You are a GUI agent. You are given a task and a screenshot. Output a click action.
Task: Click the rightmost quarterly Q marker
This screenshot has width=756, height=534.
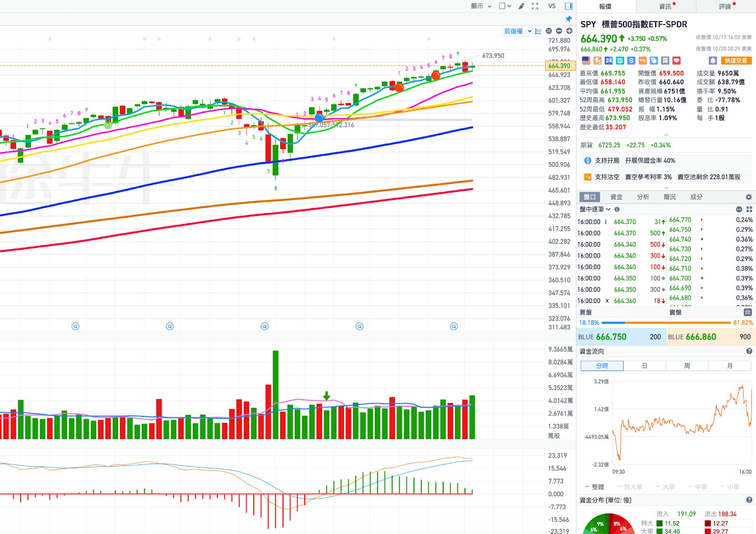[454, 326]
